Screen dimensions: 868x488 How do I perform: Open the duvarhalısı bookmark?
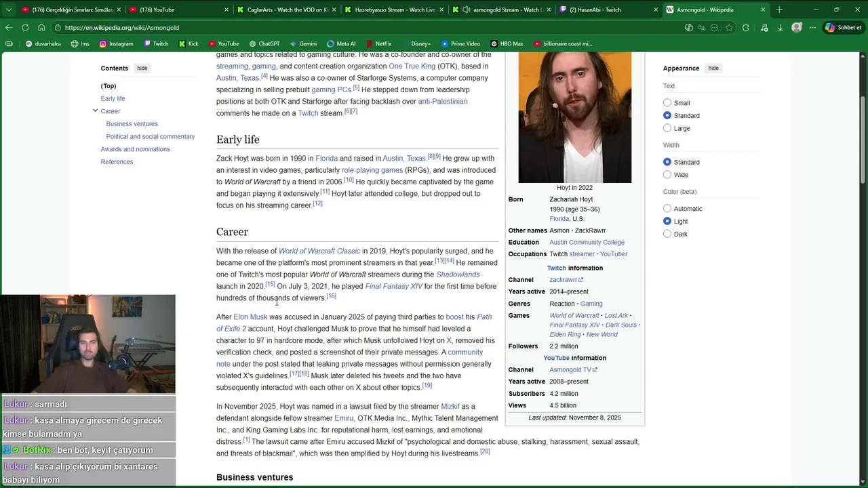[x=43, y=44]
